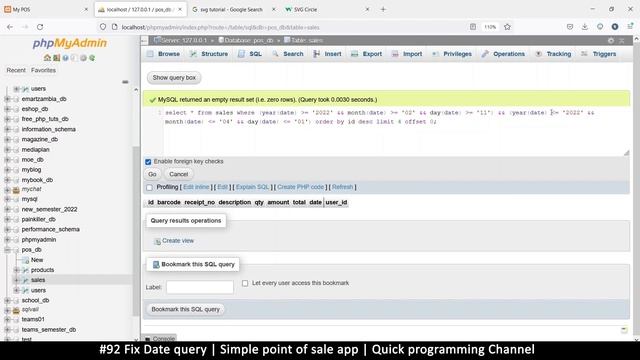Switch to the Export tab
This screenshot has height=360, width=640.
(367, 54)
